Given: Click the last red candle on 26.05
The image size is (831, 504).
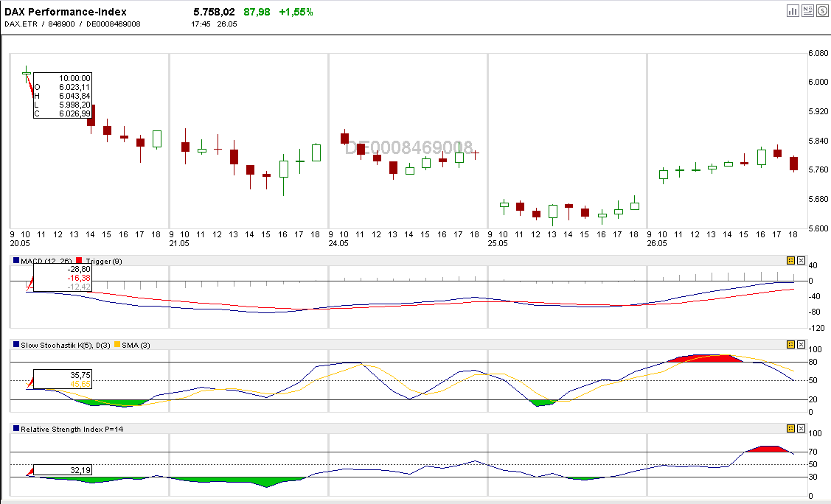Looking at the screenshot, I should [x=793, y=164].
